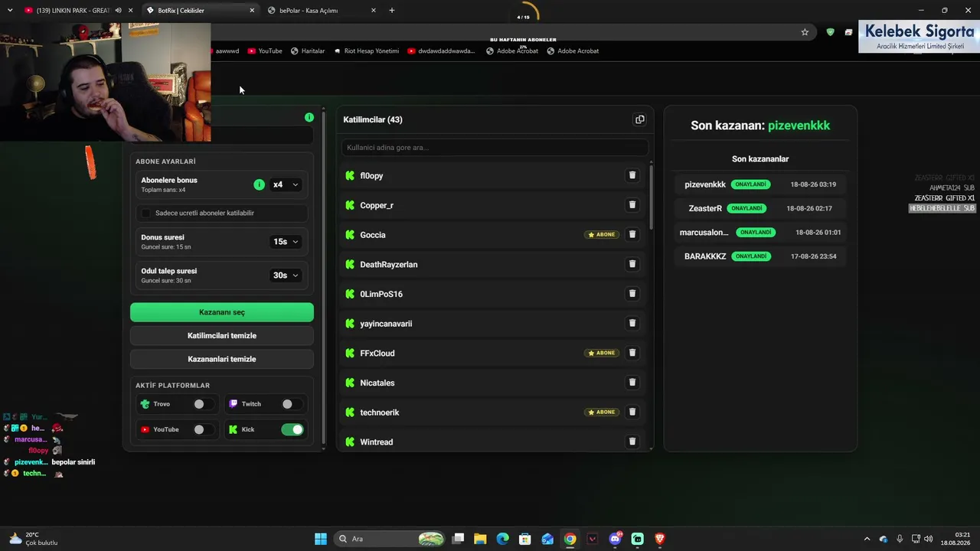Open Windows Start menu
The width and height of the screenshot is (980, 551).
point(321,539)
